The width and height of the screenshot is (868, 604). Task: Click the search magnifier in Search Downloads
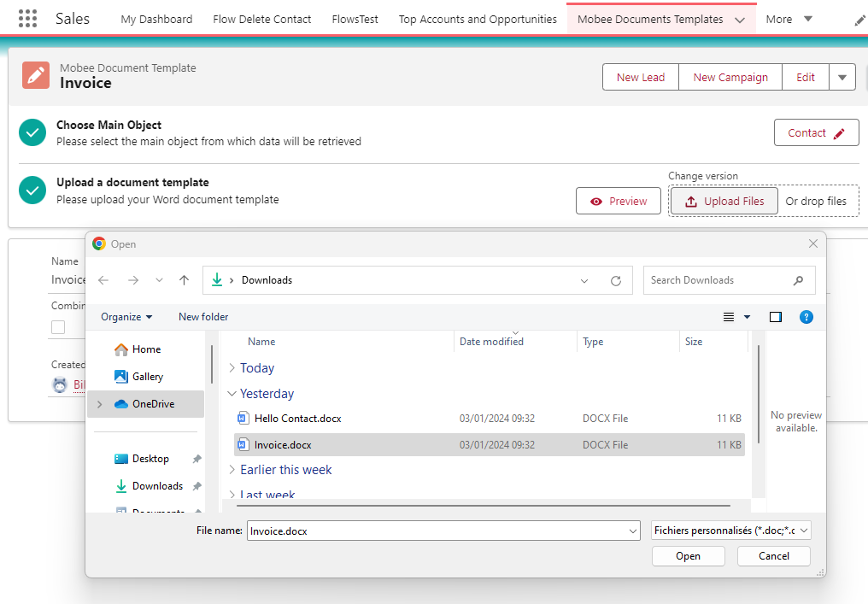[798, 281]
